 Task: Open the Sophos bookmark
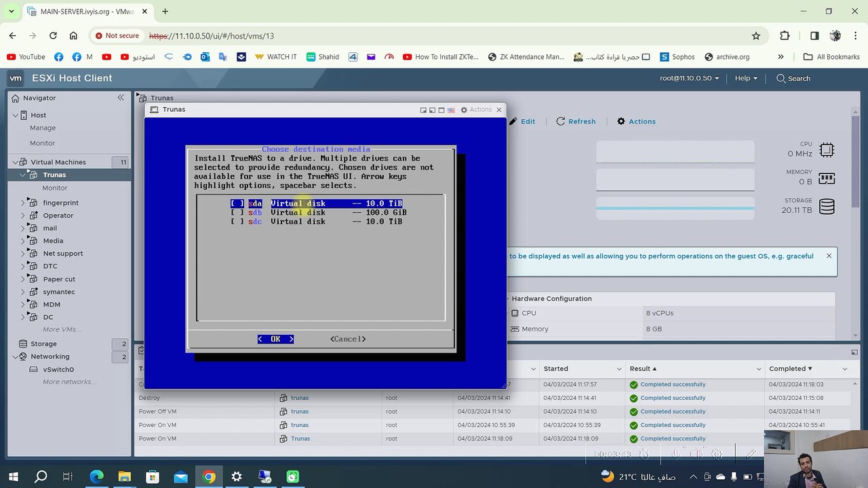(x=677, y=57)
